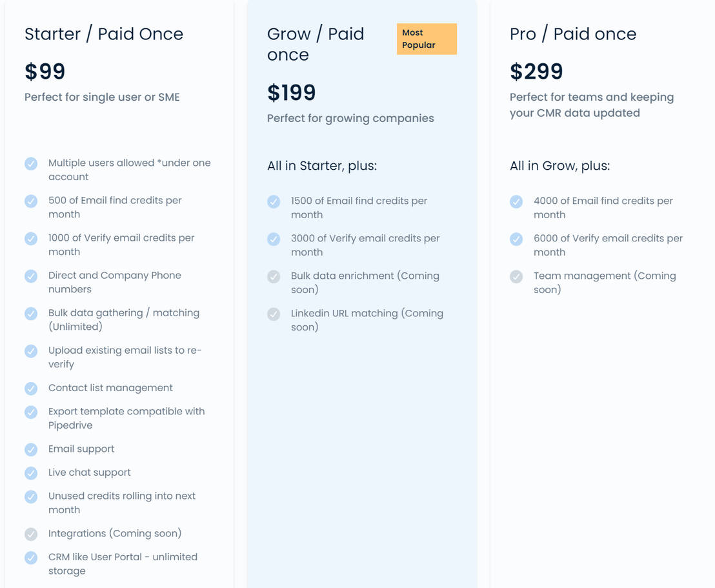Select the Starter / Paid Once heading
This screenshot has height=588, width=715.
click(x=104, y=34)
